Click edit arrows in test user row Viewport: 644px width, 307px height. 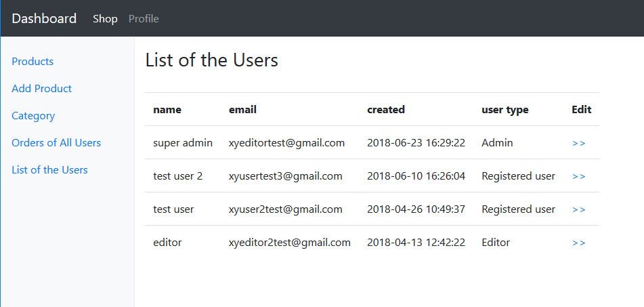click(578, 209)
